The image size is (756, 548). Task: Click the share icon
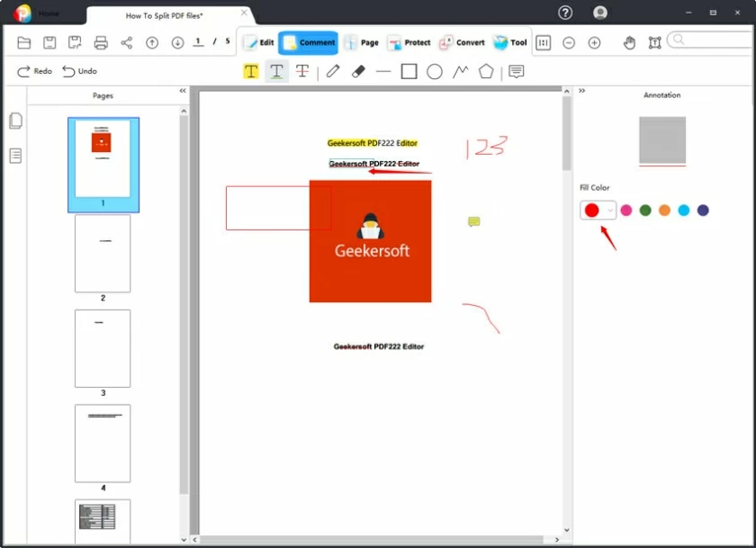point(125,41)
